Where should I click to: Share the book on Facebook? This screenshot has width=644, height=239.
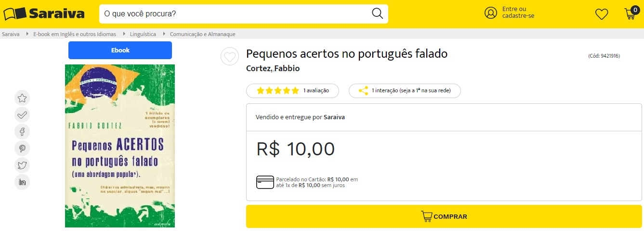point(22,131)
